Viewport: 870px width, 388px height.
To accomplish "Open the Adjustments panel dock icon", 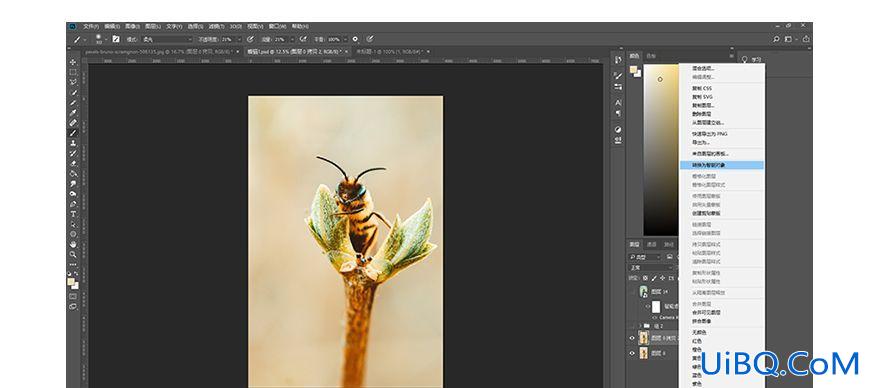I will tap(618, 129).
